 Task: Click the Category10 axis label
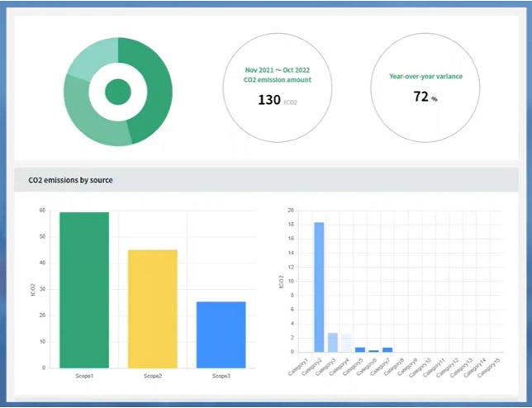pyautogui.click(x=420, y=368)
